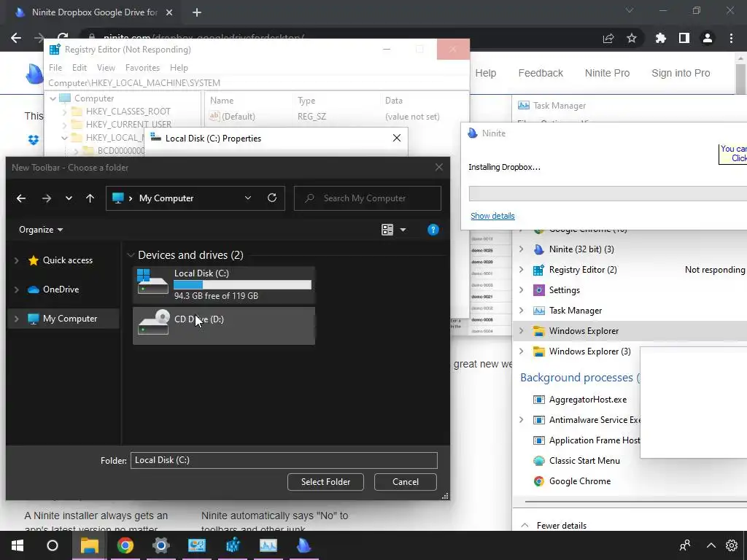Show hidden system tray icons

click(x=711, y=545)
